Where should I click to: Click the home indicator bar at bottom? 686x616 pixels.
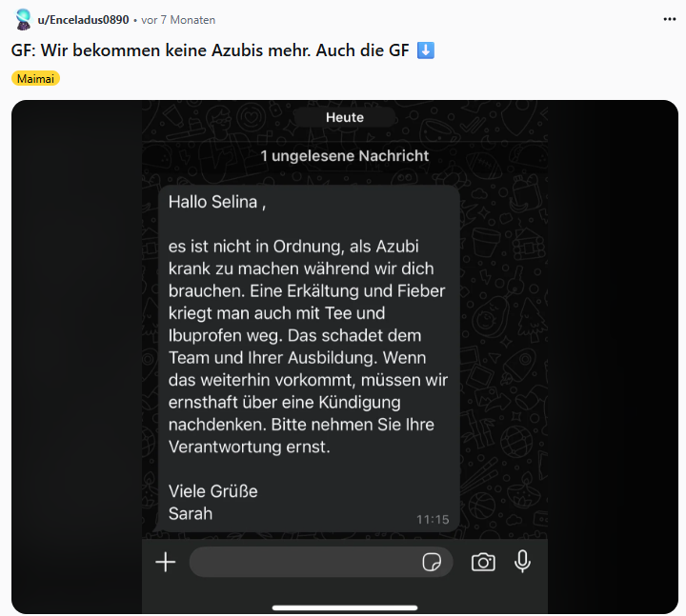pos(345,607)
